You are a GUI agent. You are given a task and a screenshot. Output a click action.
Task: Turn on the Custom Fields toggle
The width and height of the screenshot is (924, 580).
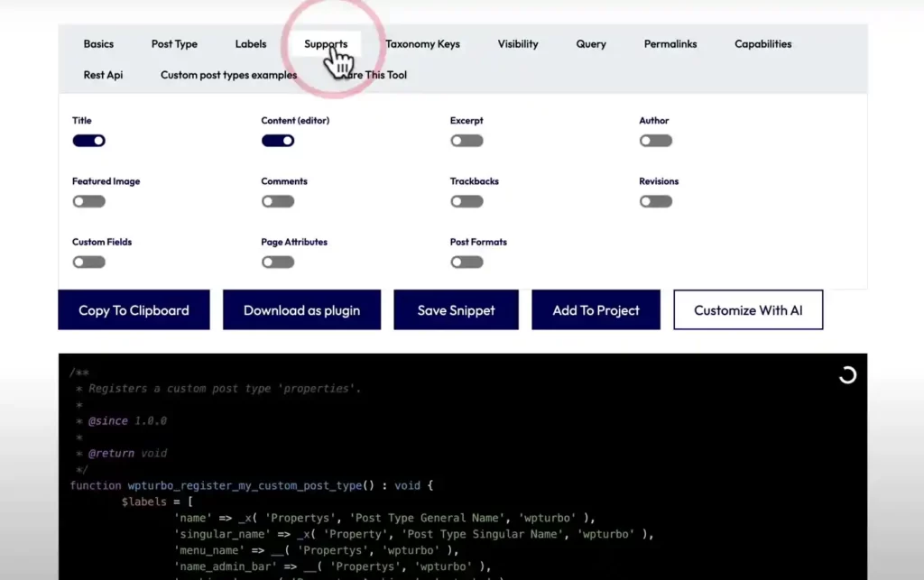point(89,262)
